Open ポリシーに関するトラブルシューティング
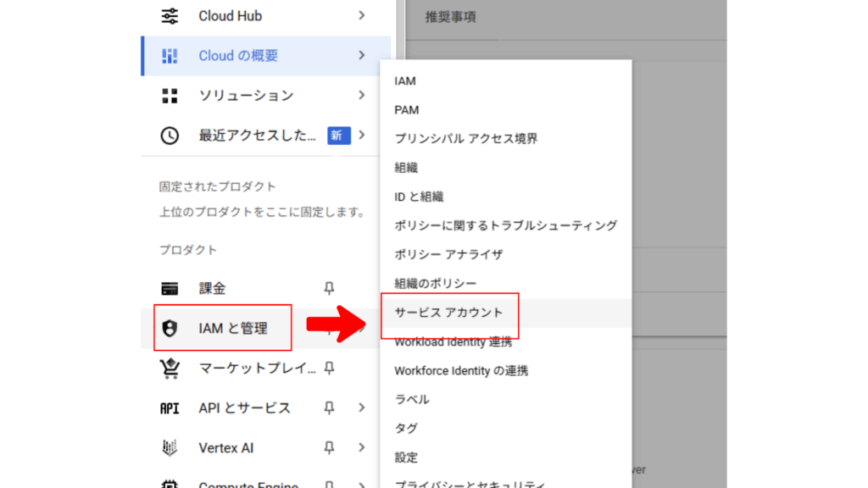868x488 pixels. tap(505, 225)
